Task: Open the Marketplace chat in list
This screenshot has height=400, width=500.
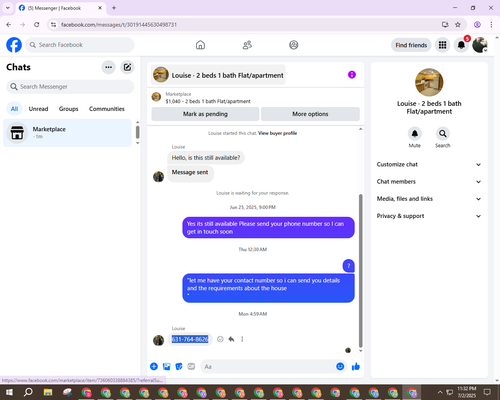Action: coord(68,133)
